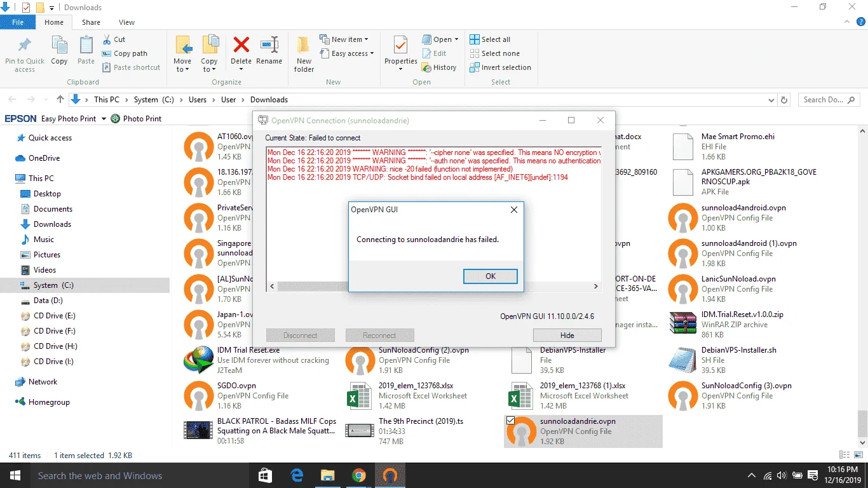Click OpenVPN GUI taskbar icon
The image size is (868, 488).
(390, 475)
